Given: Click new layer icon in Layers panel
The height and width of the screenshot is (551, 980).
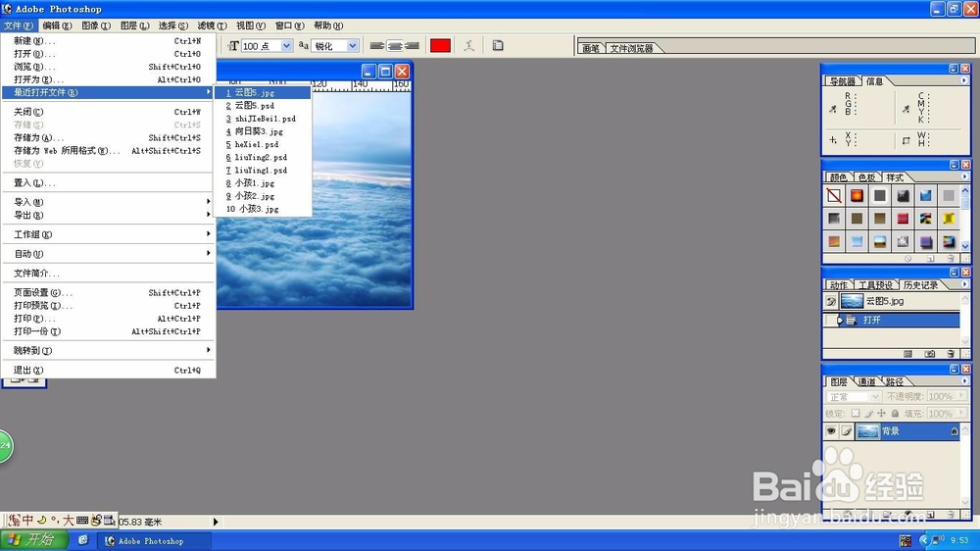Looking at the screenshot, I should (931, 515).
